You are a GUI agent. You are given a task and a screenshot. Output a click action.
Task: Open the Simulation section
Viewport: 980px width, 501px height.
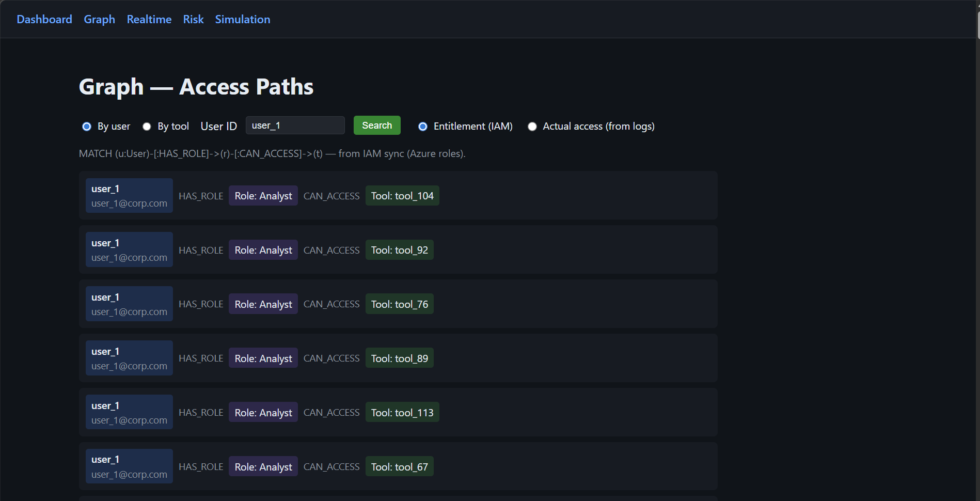[242, 19]
